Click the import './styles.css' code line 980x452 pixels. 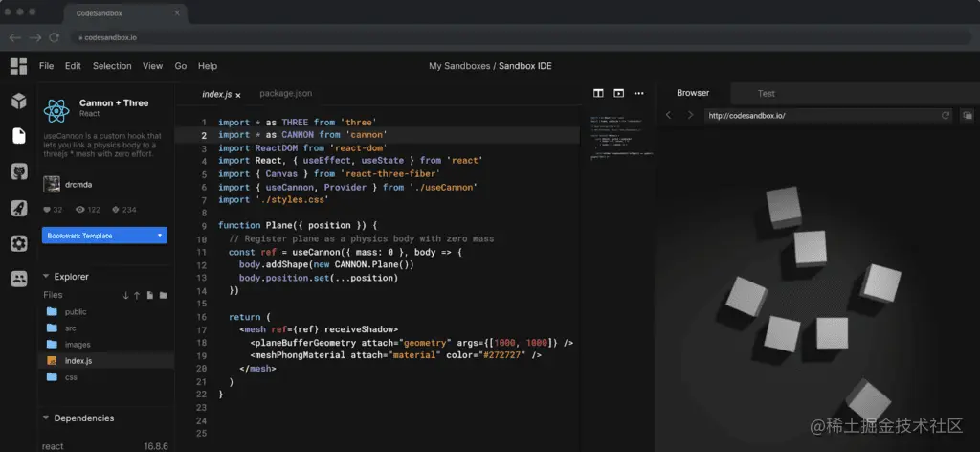273,199
